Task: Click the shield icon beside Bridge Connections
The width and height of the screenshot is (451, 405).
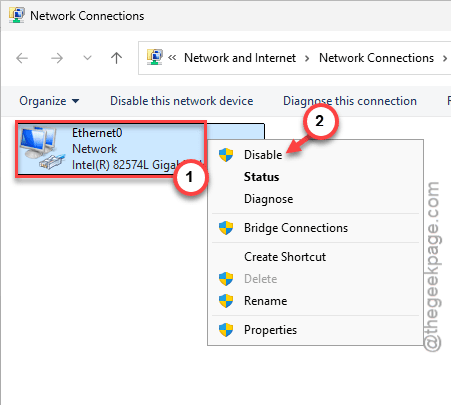Action: pyautogui.click(x=226, y=228)
